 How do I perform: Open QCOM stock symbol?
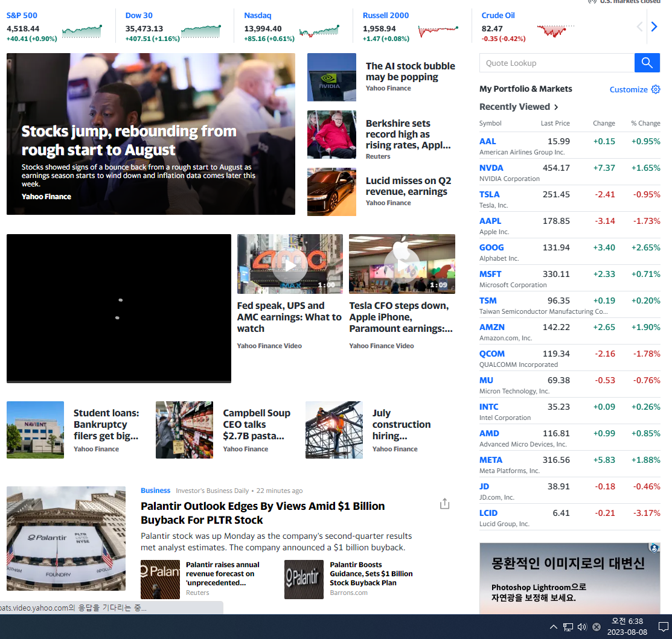(x=492, y=354)
